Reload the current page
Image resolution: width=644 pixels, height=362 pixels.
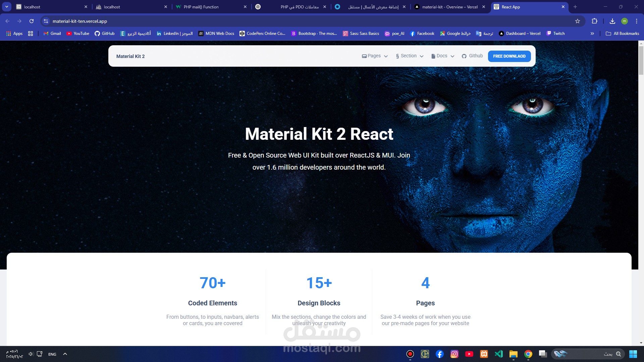click(x=32, y=21)
